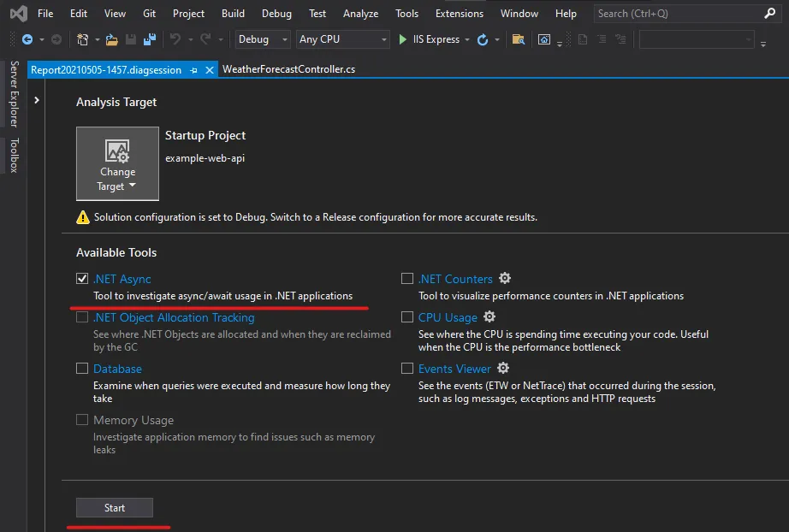Image resolution: width=789 pixels, height=532 pixels.
Task: Open Events Viewer settings gear
Action: click(503, 368)
